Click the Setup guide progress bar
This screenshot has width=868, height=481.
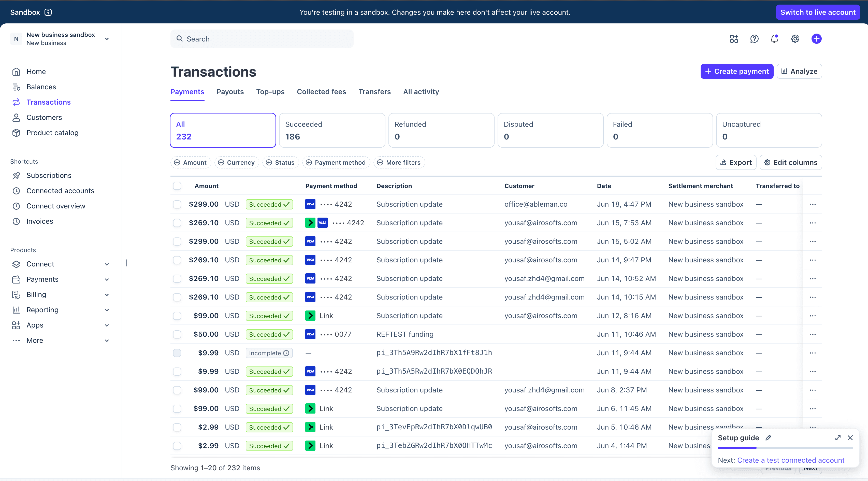point(785,448)
